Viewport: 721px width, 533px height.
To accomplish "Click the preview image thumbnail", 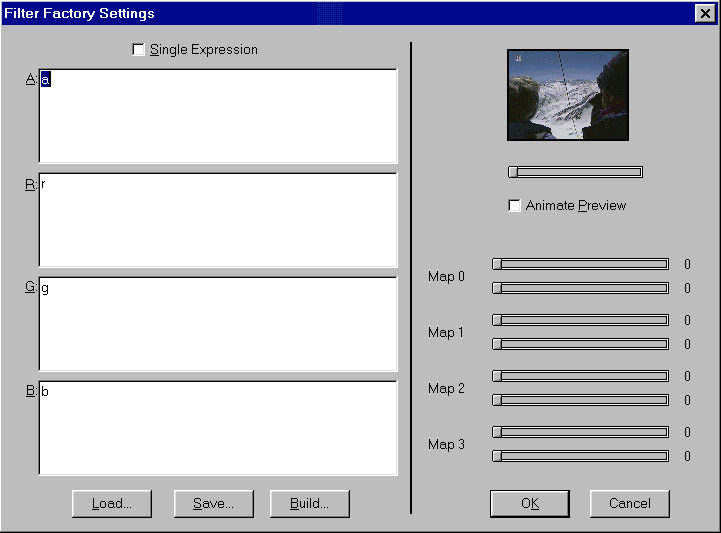I will tap(567, 95).
